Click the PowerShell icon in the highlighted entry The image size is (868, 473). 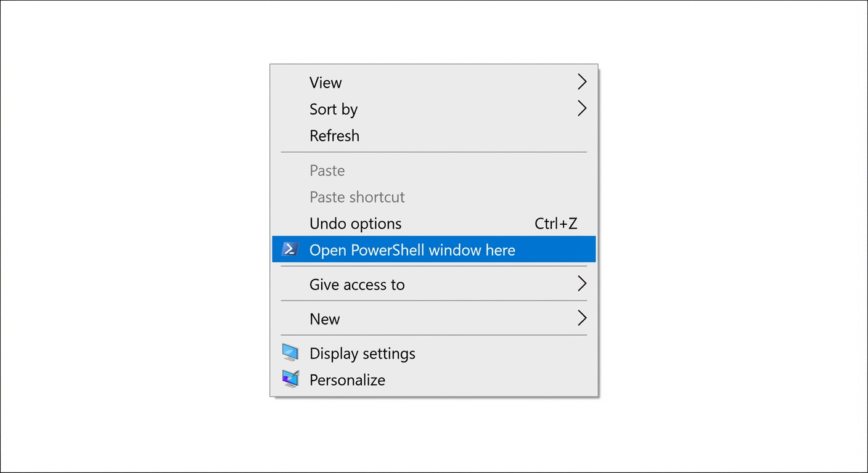pos(290,249)
